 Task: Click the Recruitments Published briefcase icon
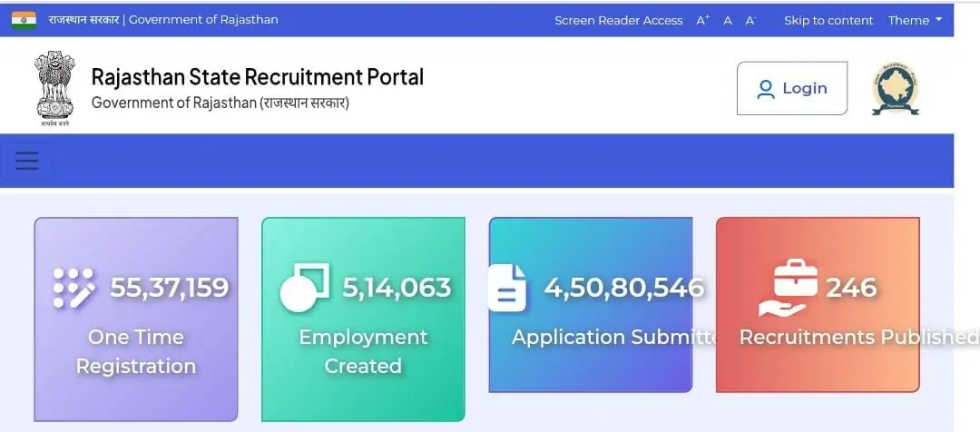(x=788, y=289)
